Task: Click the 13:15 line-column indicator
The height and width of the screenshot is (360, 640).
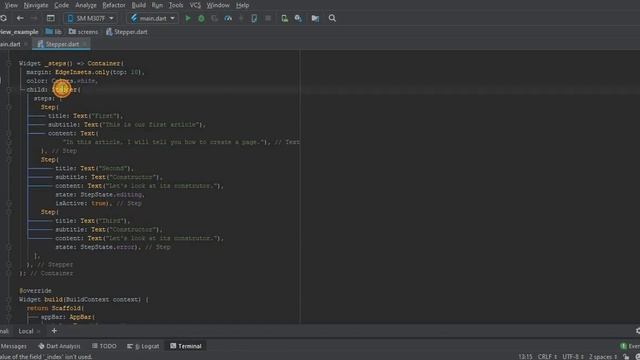Action: 525,357
